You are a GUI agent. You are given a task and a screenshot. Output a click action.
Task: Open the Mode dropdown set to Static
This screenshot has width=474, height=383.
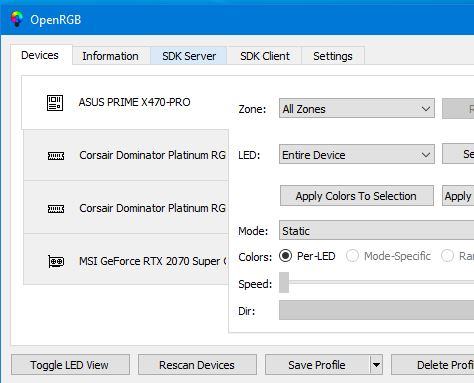coord(376,230)
